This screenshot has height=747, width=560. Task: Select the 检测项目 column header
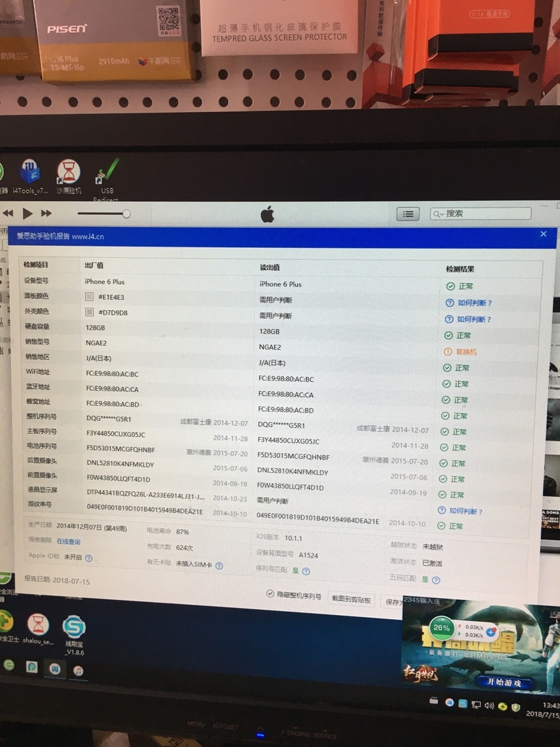point(36,264)
